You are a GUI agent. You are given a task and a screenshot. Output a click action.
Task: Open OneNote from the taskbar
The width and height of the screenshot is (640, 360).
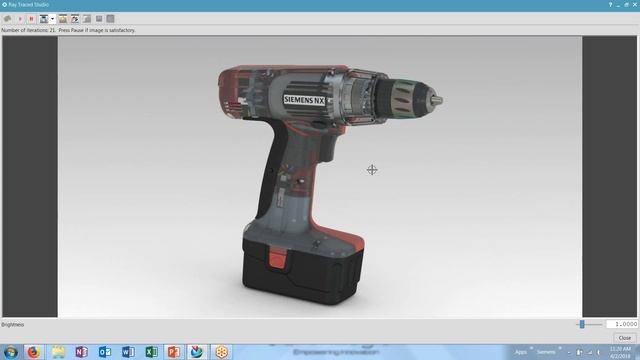click(x=81, y=352)
